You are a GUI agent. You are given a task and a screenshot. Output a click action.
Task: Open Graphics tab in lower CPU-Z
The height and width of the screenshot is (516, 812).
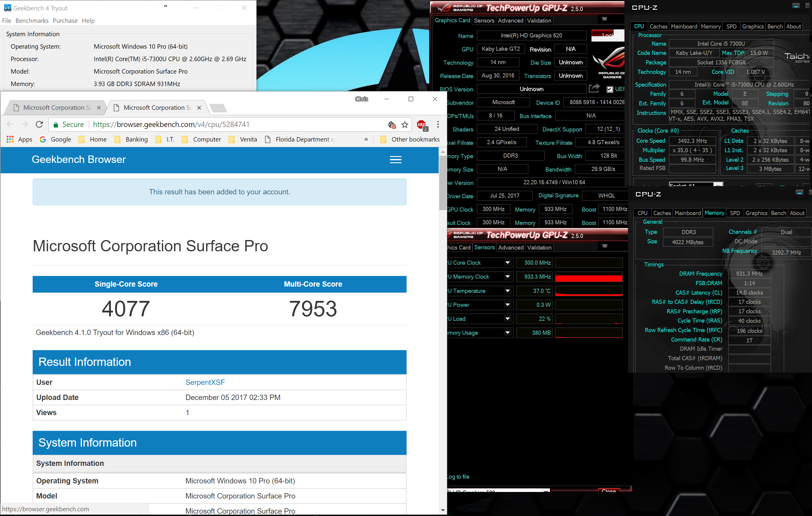coord(756,213)
